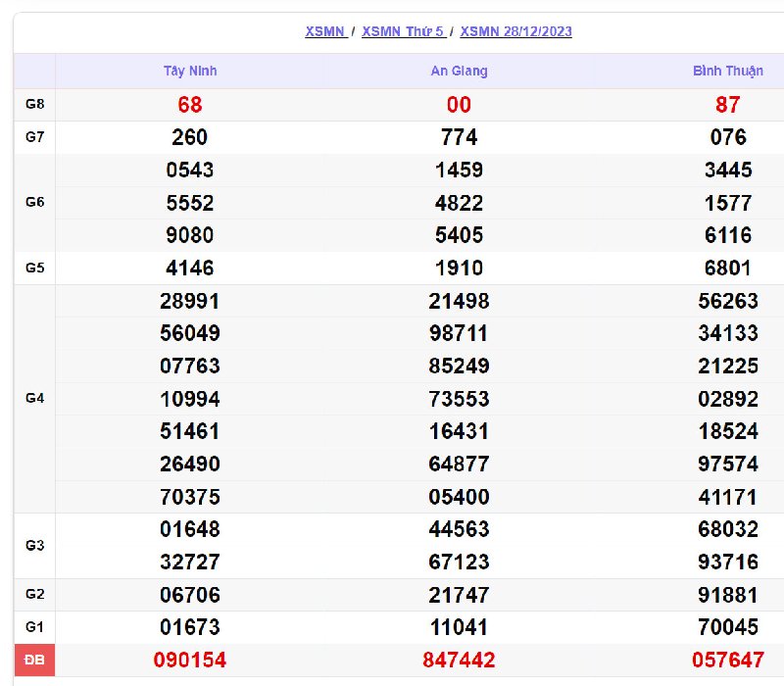The height and width of the screenshot is (686, 784).
Task: Click the An Giang province header
Action: click(x=459, y=72)
